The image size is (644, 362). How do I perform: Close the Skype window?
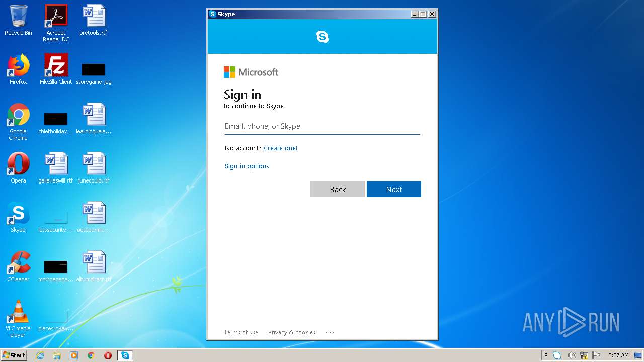(432, 14)
